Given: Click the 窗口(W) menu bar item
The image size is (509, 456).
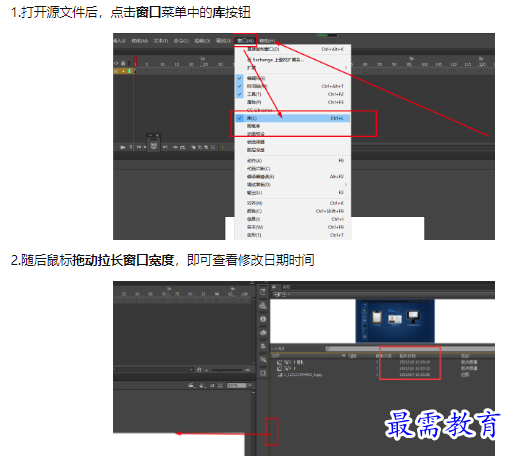Looking at the screenshot, I should click(245, 41).
